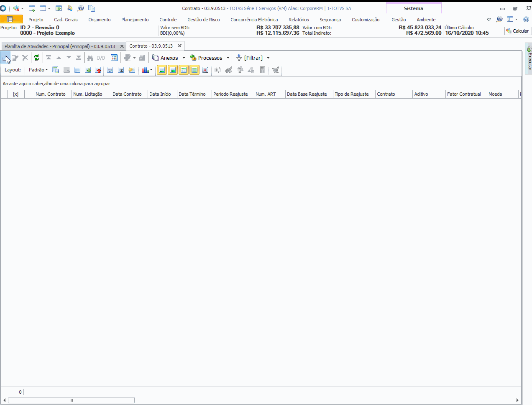Click the Sistema tab in title bar
Screen dimensions: 532x405
414,8
